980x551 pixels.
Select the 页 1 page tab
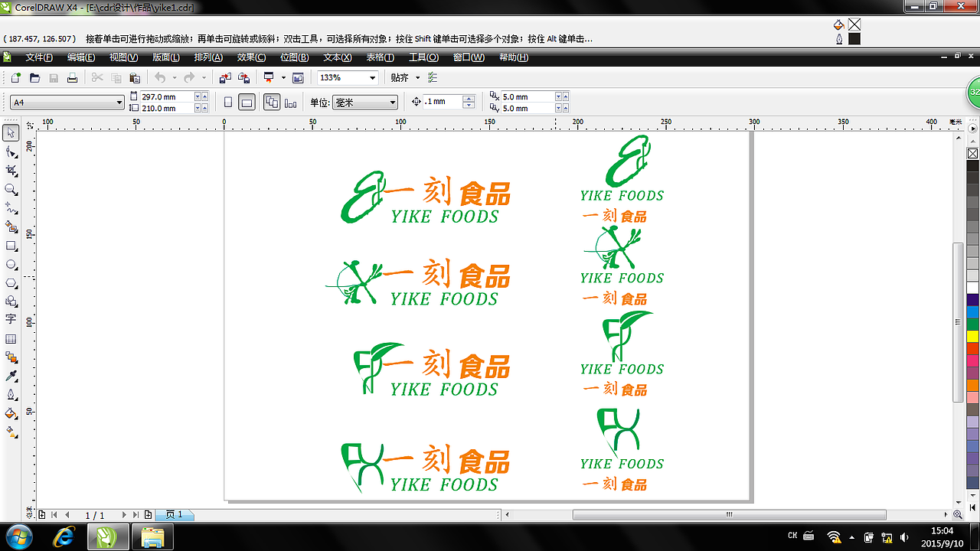(175, 515)
